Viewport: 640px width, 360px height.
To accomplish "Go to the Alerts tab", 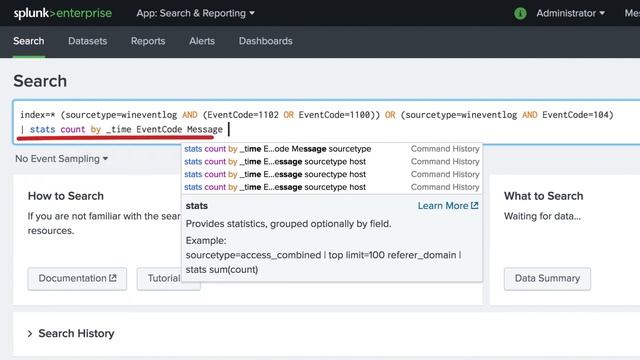I will [202, 41].
